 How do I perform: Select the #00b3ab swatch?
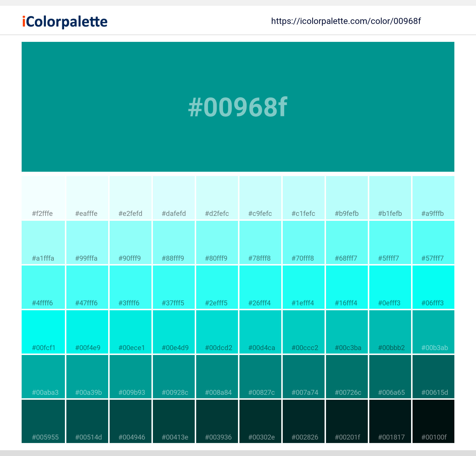(433, 332)
